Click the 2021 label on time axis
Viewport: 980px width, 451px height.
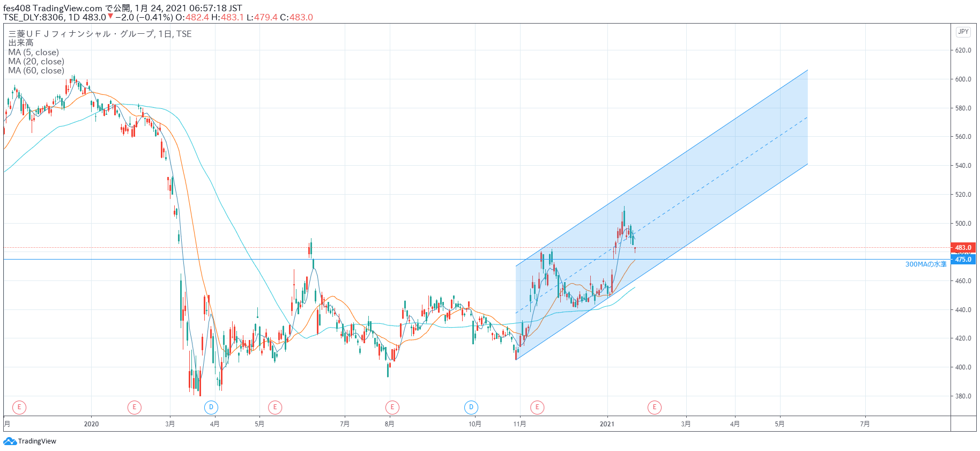607,424
